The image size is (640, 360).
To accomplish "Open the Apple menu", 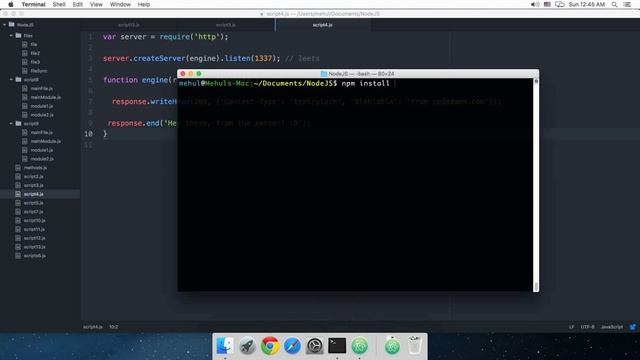I will 11,4.
